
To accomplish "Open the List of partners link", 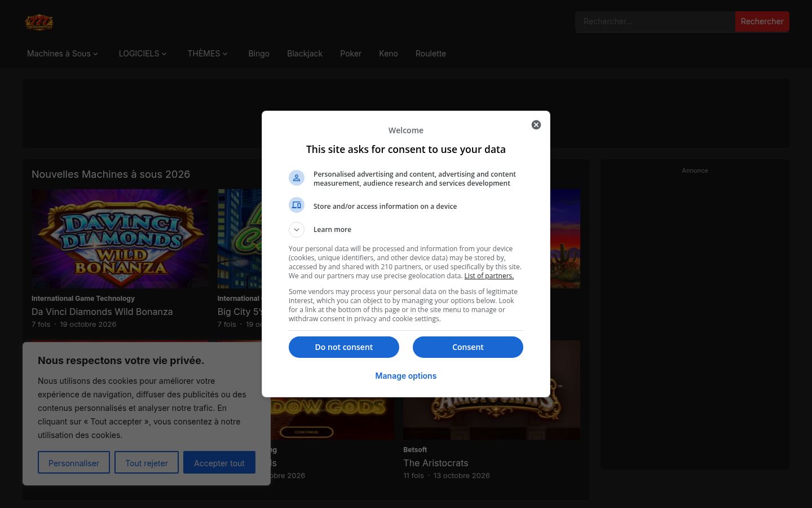I will pyautogui.click(x=489, y=276).
